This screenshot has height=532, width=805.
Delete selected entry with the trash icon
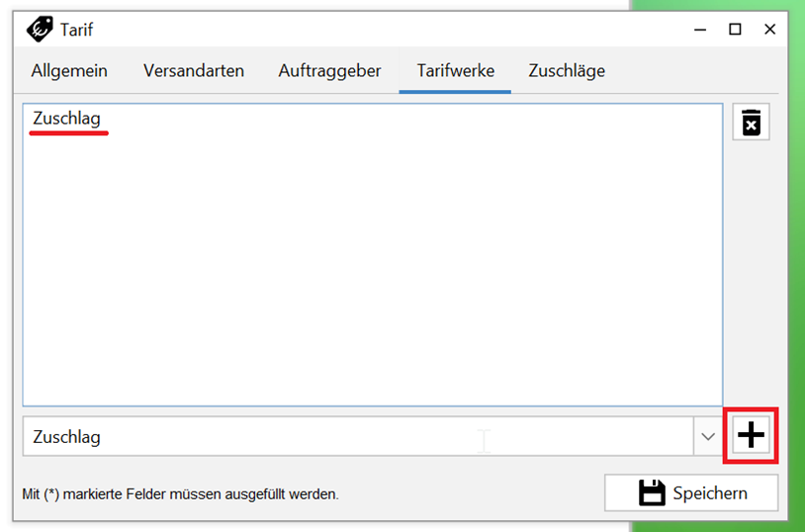click(x=752, y=123)
